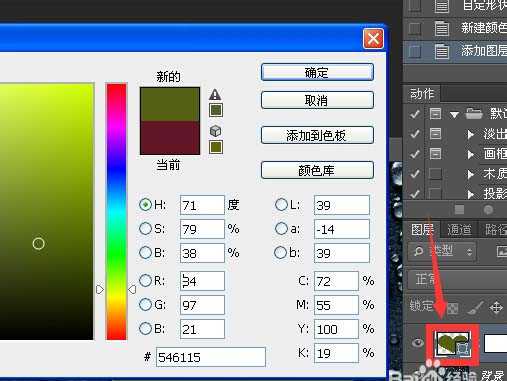The height and width of the screenshot is (381, 507).
Task: Toggle the eye visibility of the heart layer
Action: [x=418, y=343]
